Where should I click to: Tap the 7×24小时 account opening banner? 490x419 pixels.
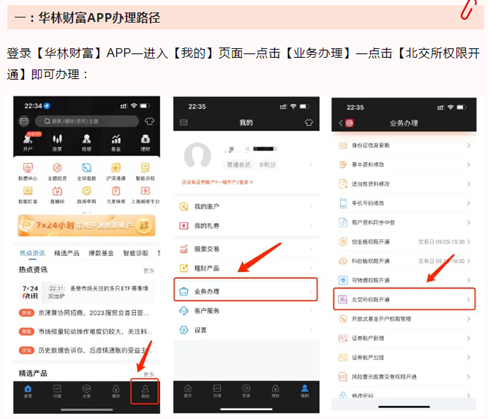point(87,226)
